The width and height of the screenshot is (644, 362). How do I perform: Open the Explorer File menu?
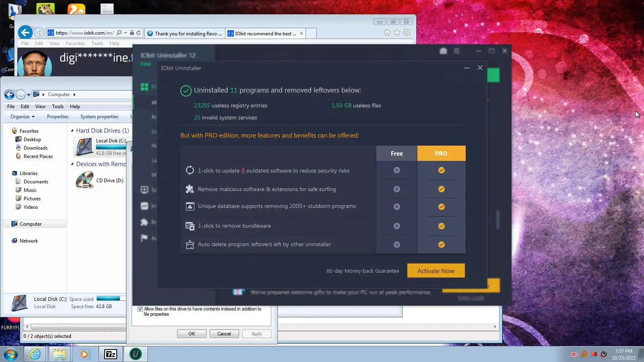pos(11,107)
